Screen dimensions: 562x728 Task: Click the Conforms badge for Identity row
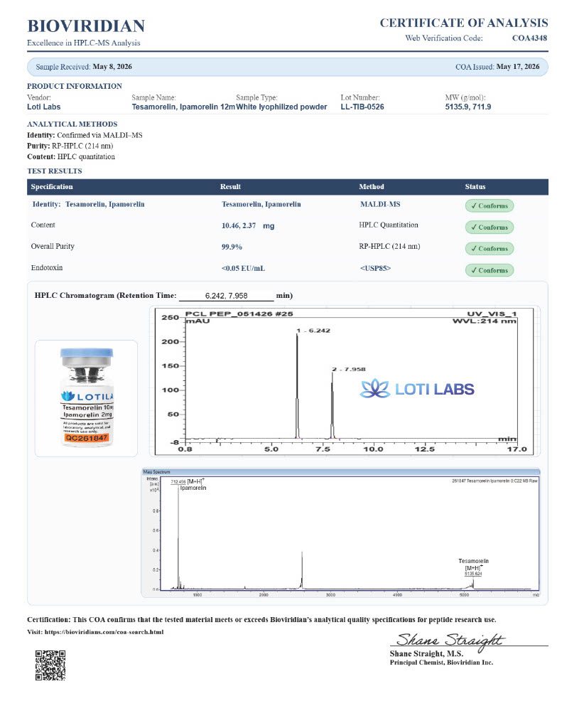[489, 205]
